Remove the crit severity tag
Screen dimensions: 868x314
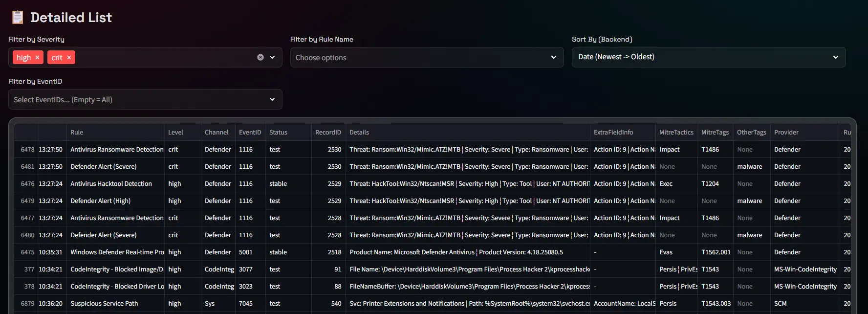click(x=69, y=58)
